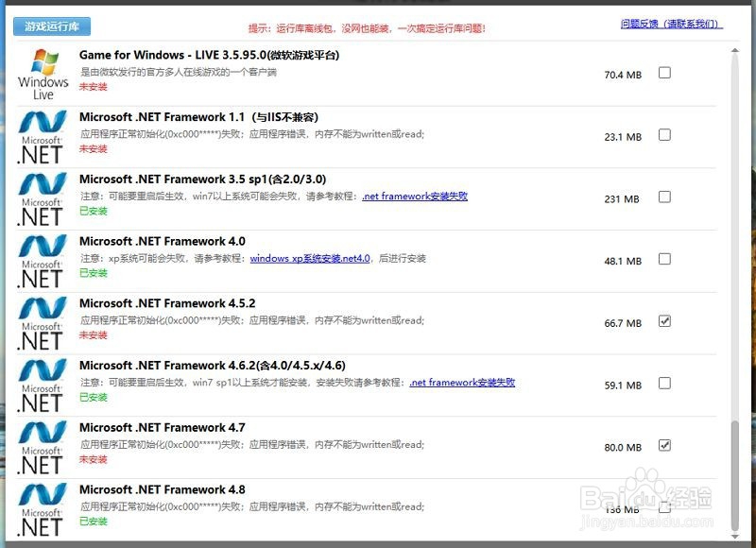Click the red 提示 offline package hint text
This screenshot has width=756, height=548.
coord(367,28)
